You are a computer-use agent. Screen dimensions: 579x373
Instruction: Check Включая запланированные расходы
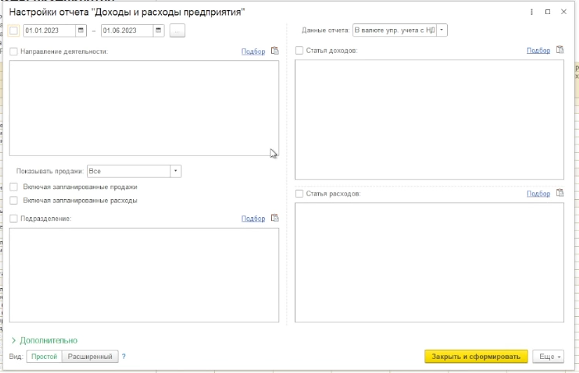tap(14, 201)
